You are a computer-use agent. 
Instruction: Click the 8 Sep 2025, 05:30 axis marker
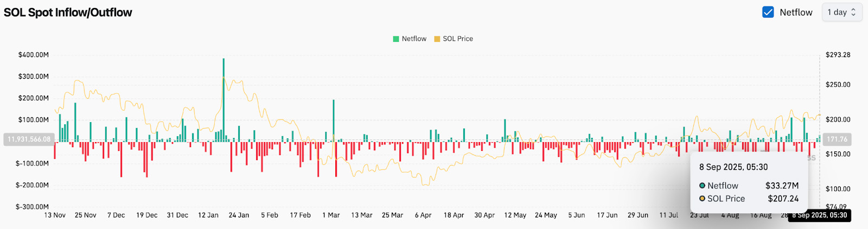point(819,215)
